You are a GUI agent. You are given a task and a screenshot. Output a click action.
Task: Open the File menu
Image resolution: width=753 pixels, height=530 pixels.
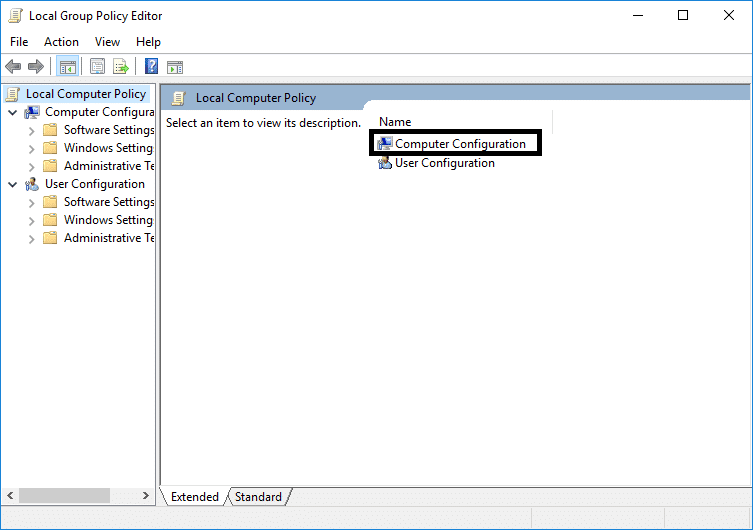pos(19,42)
